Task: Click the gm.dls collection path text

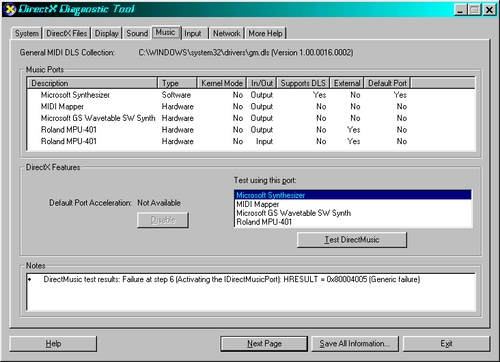Action: pyautogui.click(x=246, y=53)
